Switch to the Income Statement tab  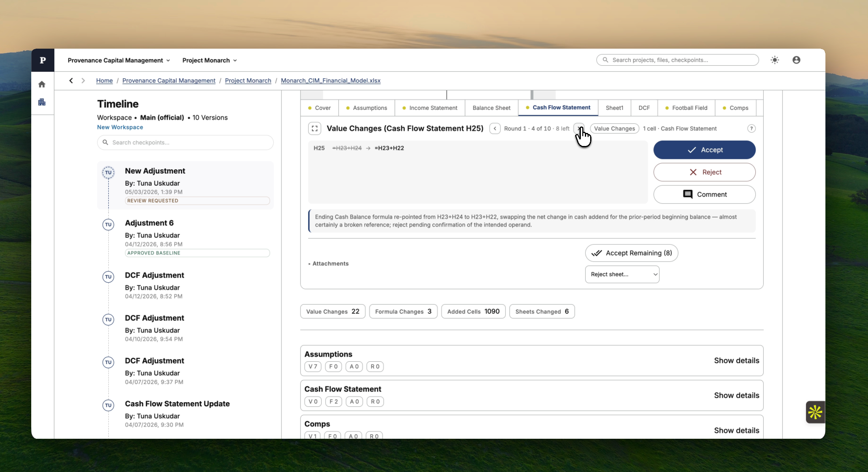[x=430, y=108]
